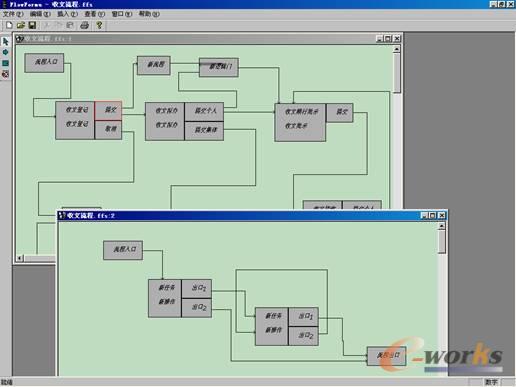Select the 流程出口 node in the front window
The width and height of the screenshot is (516, 387).
pos(387,356)
